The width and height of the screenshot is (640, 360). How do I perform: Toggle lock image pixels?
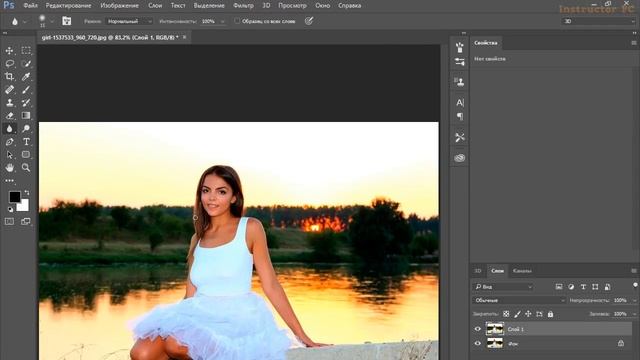point(517,314)
